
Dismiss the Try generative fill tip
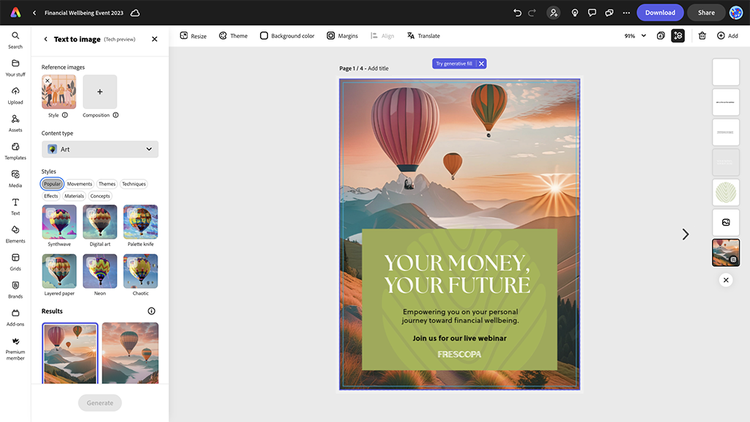pyautogui.click(x=482, y=64)
